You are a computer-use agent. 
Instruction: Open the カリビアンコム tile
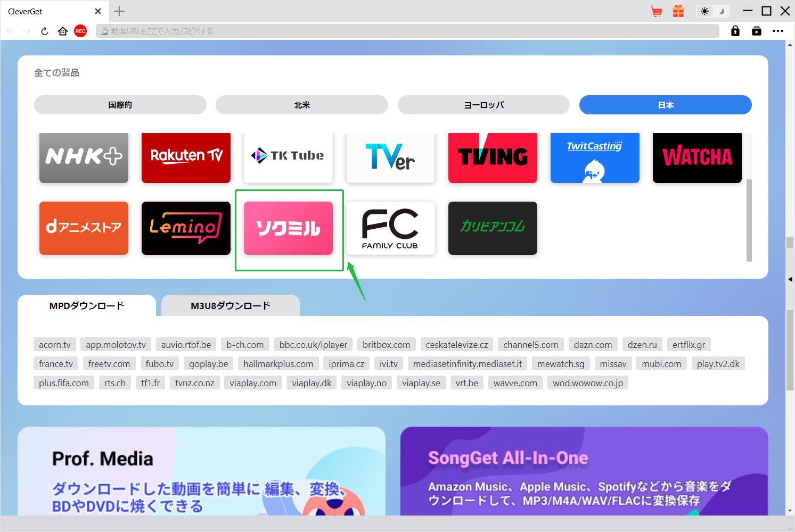[x=493, y=228]
